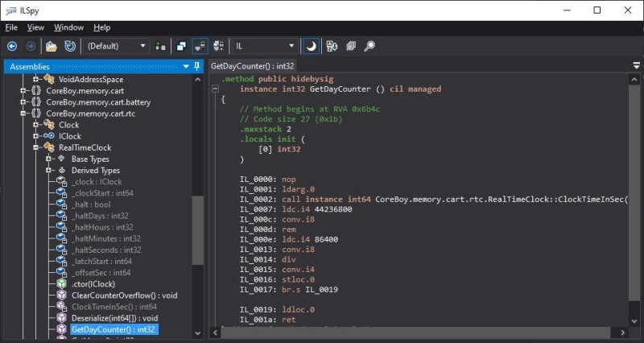
Task: Click the Base Types icon
Action: pos(62,159)
